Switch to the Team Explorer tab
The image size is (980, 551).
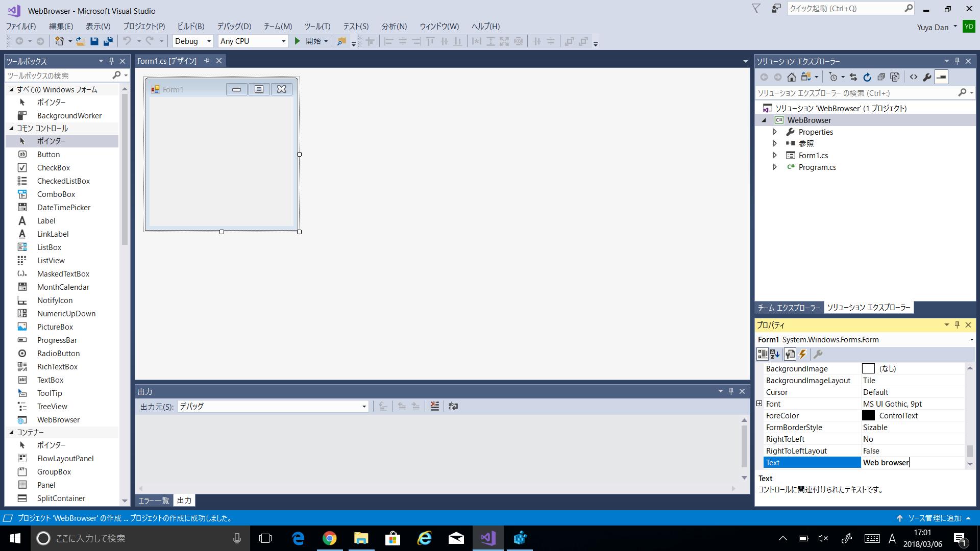788,308
